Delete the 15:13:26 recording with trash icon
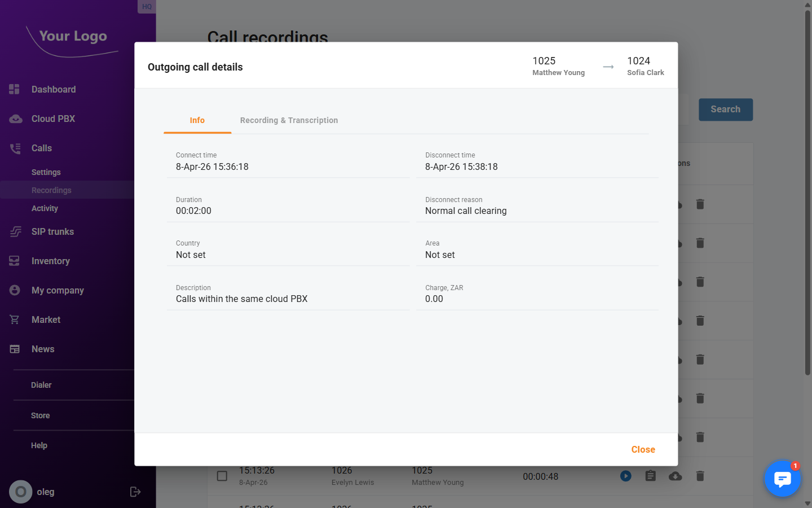This screenshot has height=508, width=812. [700, 476]
